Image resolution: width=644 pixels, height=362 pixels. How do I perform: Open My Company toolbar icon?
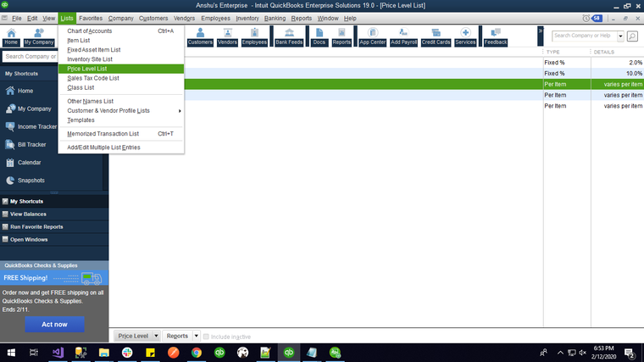pyautogui.click(x=39, y=36)
